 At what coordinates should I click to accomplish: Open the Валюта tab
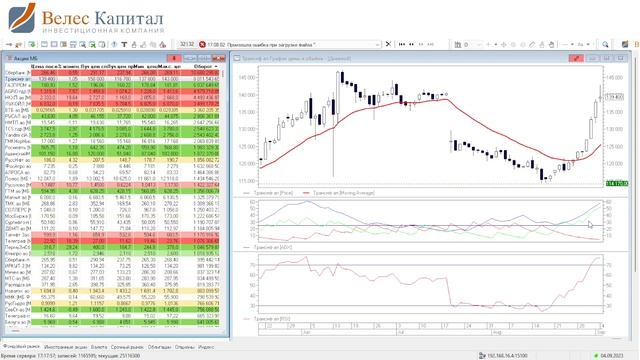pos(99,347)
